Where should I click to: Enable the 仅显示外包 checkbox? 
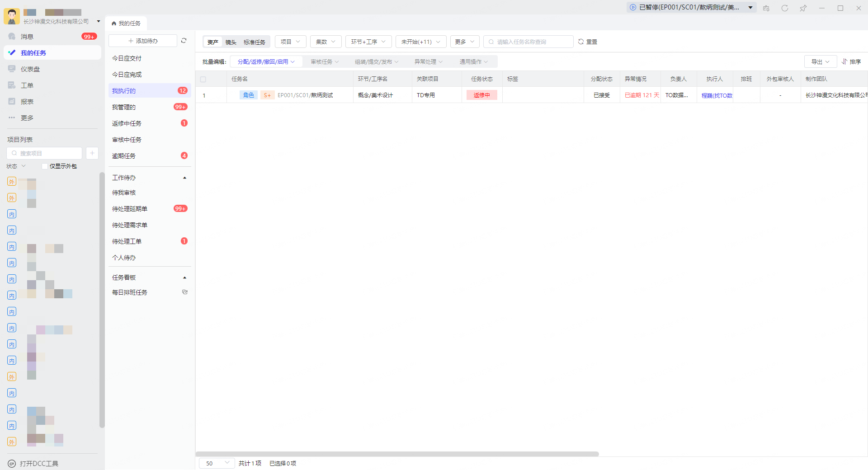click(45, 166)
